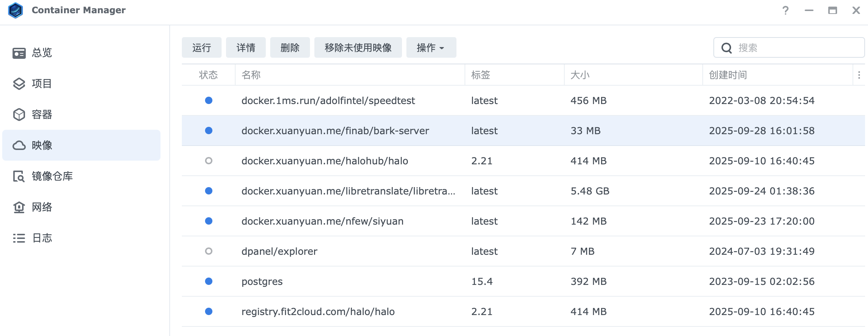
Task: Open the 镜像仓库 sidebar tab
Action: (52, 176)
